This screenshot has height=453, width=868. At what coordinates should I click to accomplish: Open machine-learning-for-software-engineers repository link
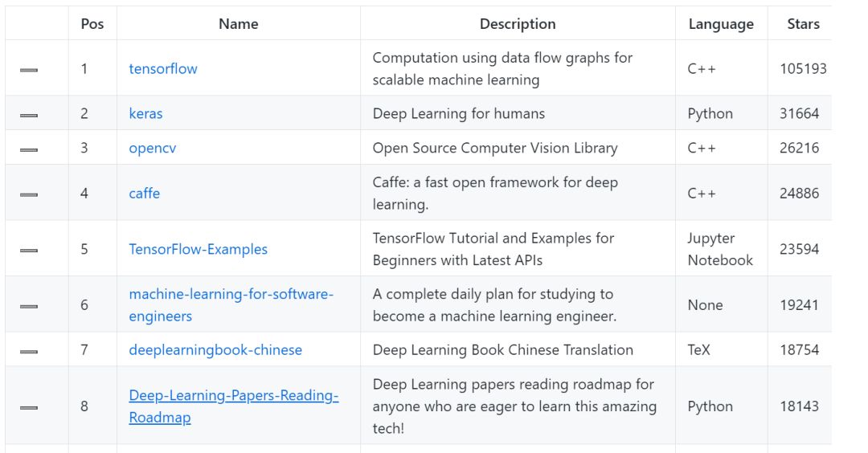231,295
